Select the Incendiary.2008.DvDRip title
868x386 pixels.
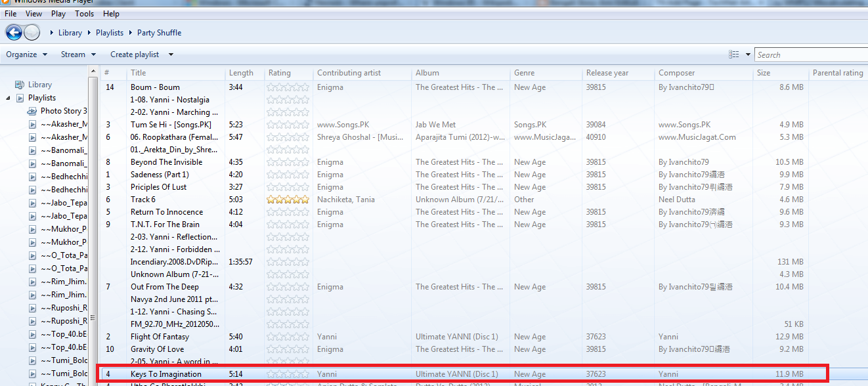pos(173,262)
